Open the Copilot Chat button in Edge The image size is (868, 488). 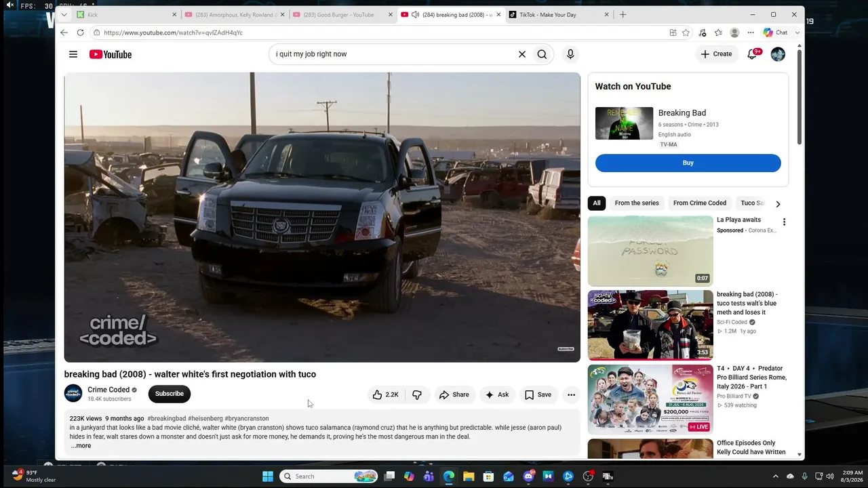pos(776,33)
